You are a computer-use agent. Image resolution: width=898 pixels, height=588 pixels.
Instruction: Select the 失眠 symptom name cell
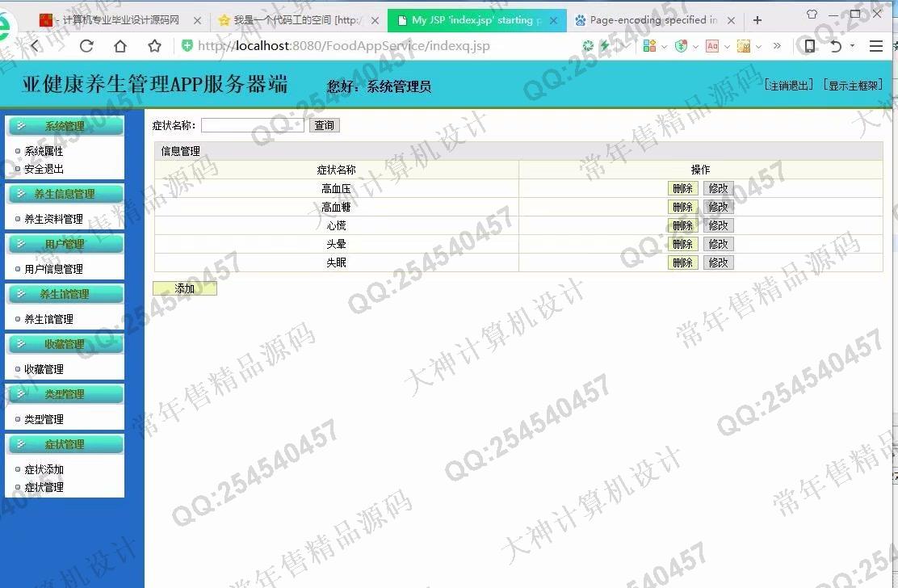tap(336, 262)
